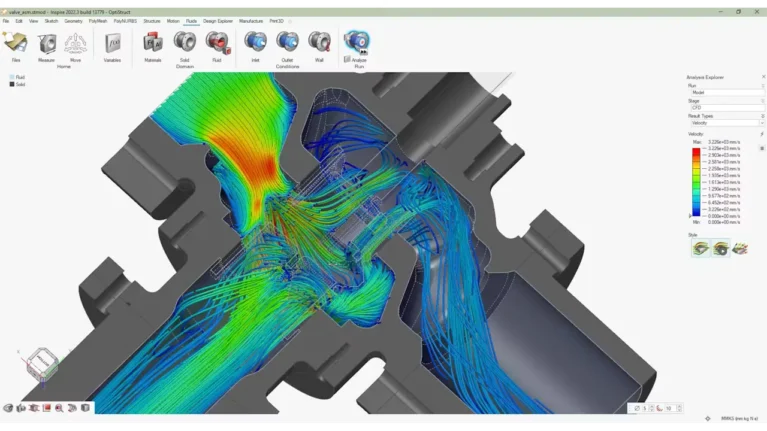The width and height of the screenshot is (767, 431).
Task: Collapse the Run section expander
Action: pos(762,86)
